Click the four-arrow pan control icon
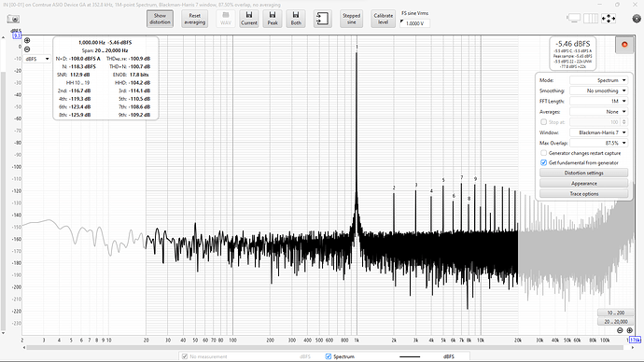The height and width of the screenshot is (362, 644). point(609,19)
